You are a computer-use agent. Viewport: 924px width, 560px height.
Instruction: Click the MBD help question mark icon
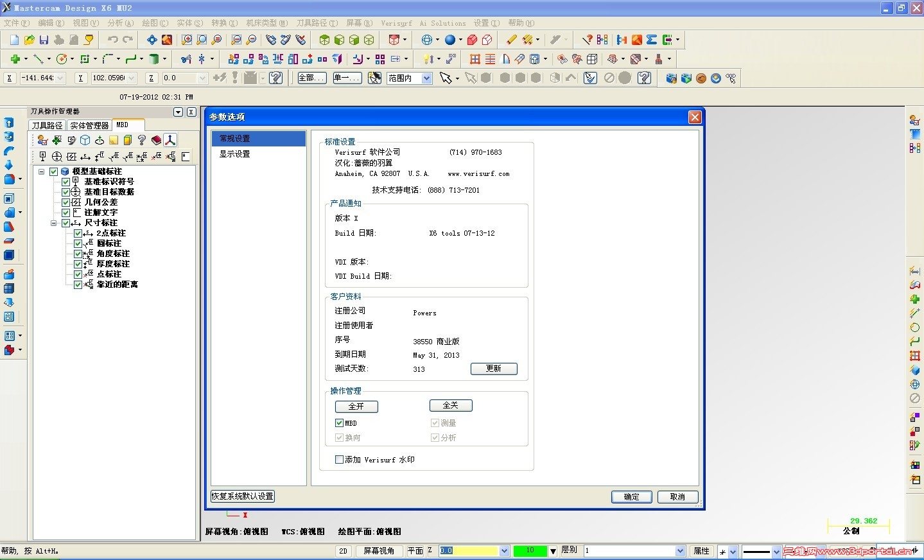142,140
